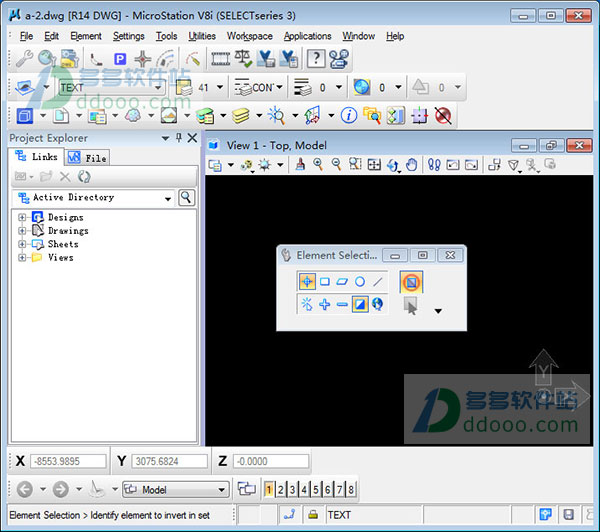Click the Update View brush icon
The image size is (600, 532).
pos(300,165)
